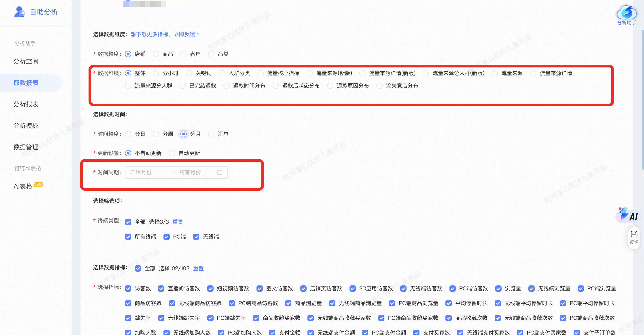Select 整体 data dimension radio
644x335 pixels.
128,73
